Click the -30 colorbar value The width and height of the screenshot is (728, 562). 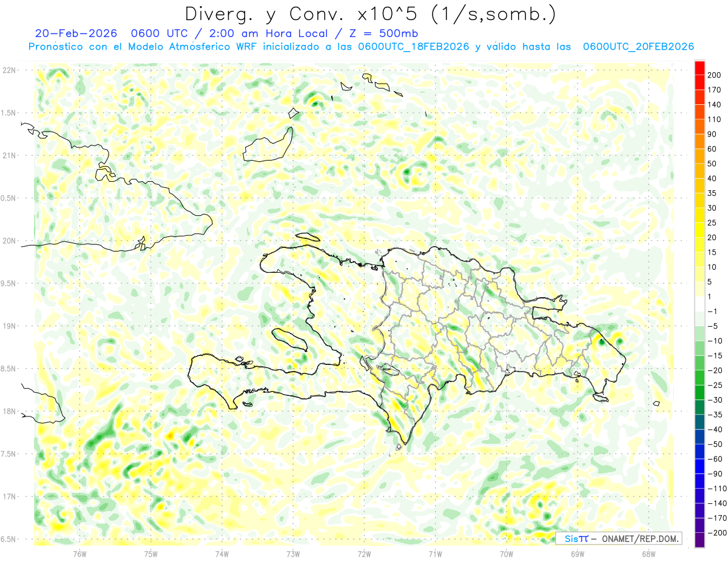716,400
